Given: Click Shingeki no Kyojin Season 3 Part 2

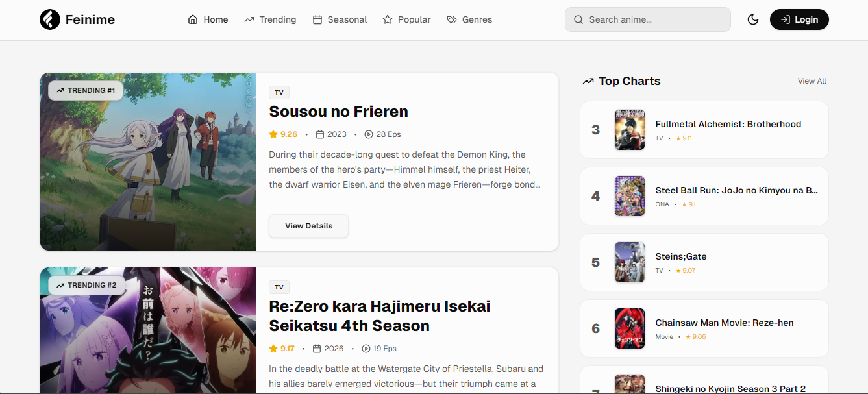Looking at the screenshot, I should 730,388.
